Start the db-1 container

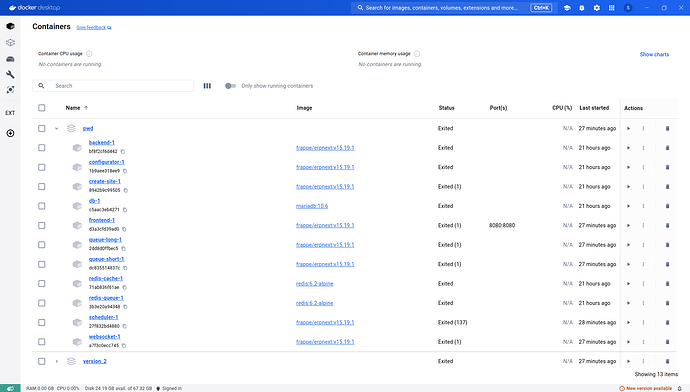coord(628,206)
